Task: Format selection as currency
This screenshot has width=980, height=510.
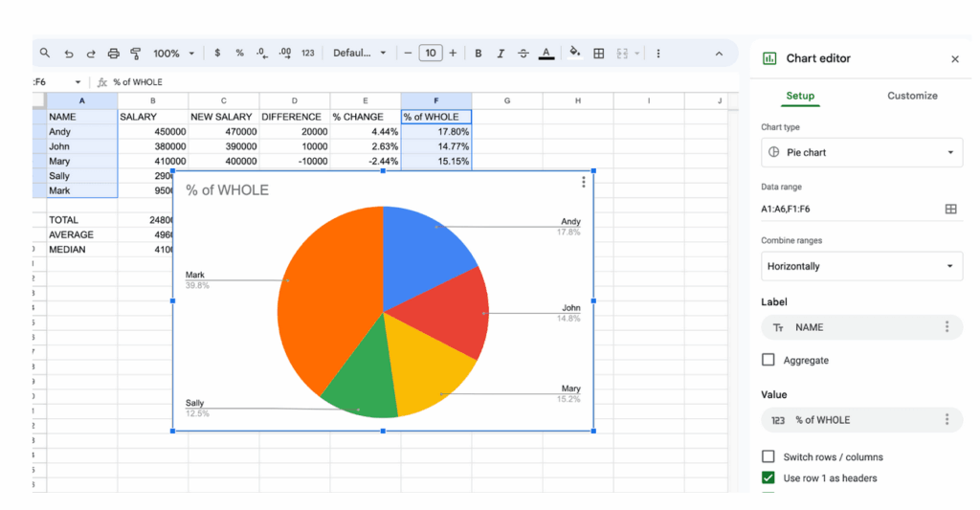Action: pyautogui.click(x=218, y=54)
